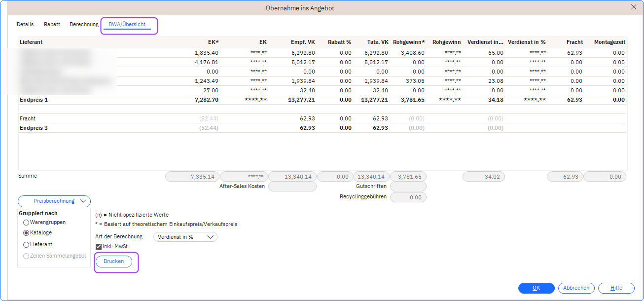Choose the Kataloge radio button

click(26, 233)
